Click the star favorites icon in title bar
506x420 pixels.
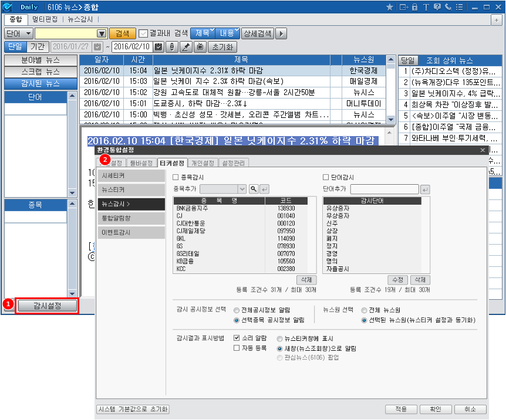390,7
